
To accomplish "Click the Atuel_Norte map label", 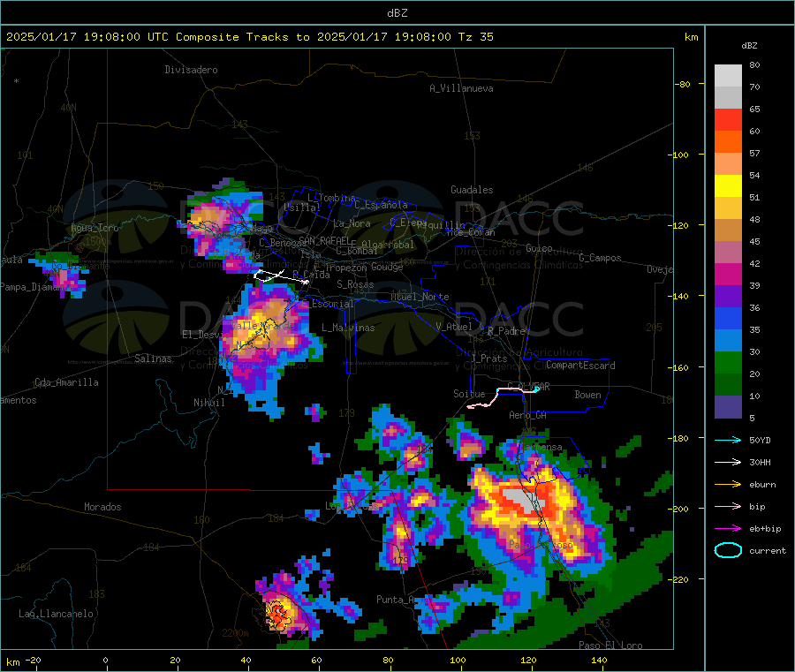I will pyautogui.click(x=420, y=297).
